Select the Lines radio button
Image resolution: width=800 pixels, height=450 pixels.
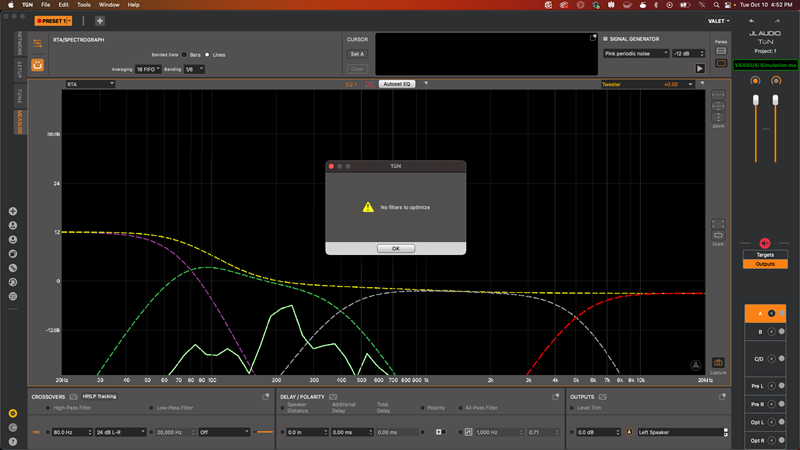pyautogui.click(x=207, y=55)
